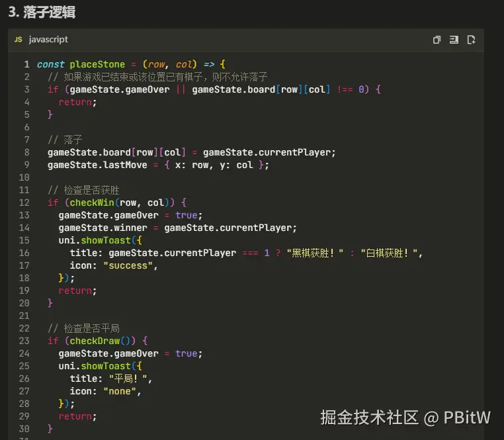Click the "placeStone" function name
Image resolution: width=504 pixels, height=440 pixels.
[97, 64]
